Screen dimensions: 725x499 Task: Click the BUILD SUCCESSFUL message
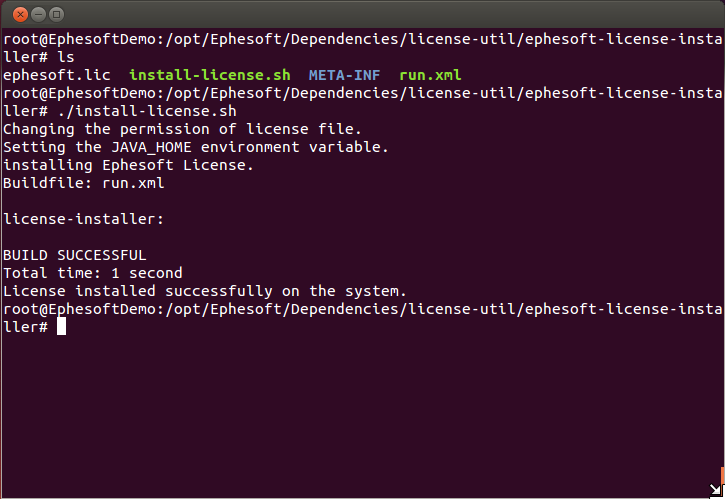[x=74, y=255]
